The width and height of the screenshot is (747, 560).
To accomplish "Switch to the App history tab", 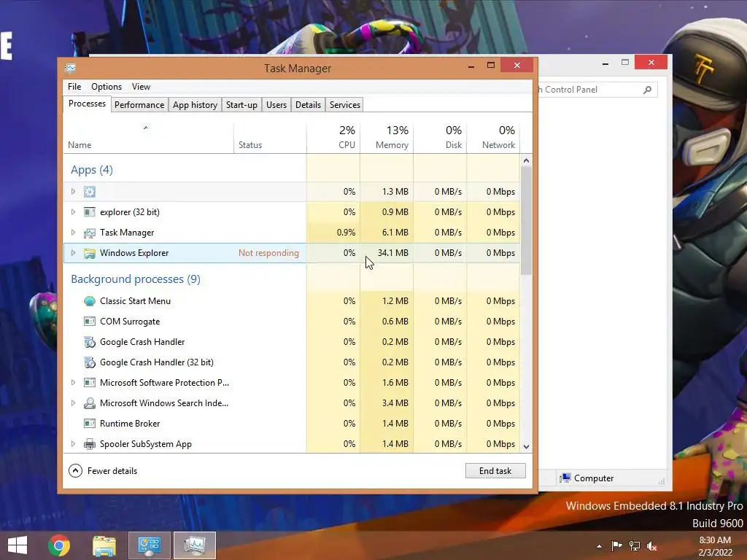I will click(195, 105).
